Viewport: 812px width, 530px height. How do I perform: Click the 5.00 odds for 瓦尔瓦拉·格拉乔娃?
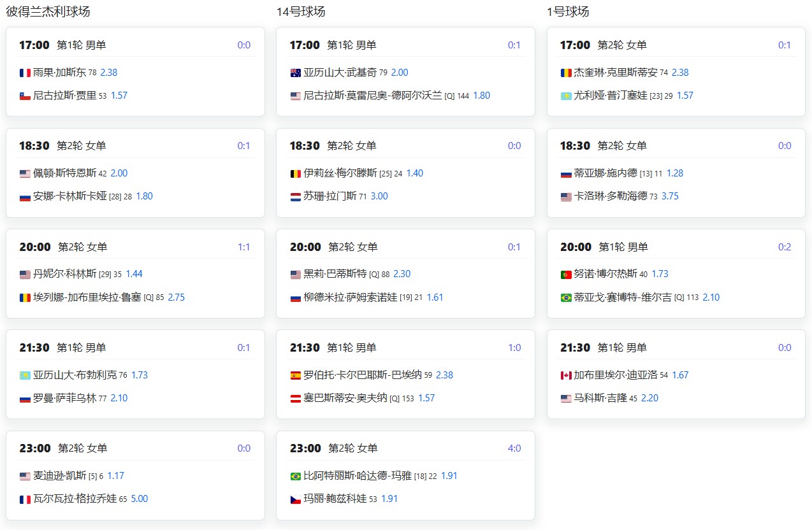(139, 499)
